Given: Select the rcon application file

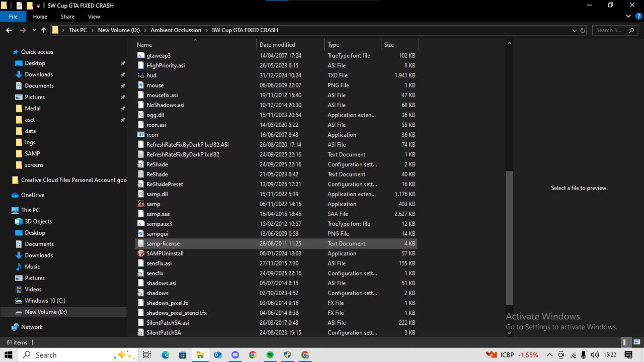Looking at the screenshot, I should pos(152,135).
